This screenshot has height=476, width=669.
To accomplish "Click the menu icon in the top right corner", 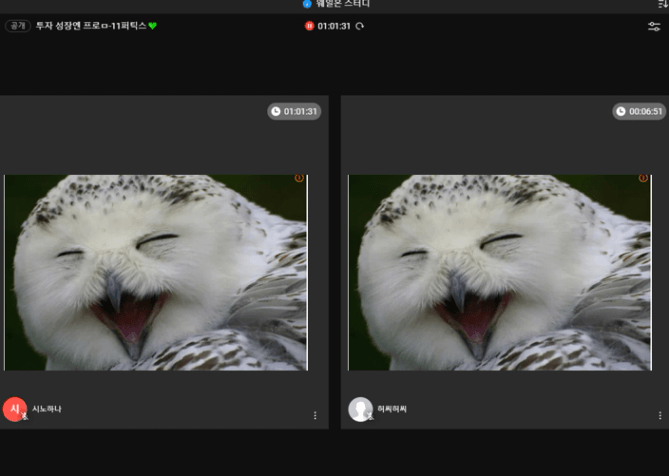I will point(663,4).
